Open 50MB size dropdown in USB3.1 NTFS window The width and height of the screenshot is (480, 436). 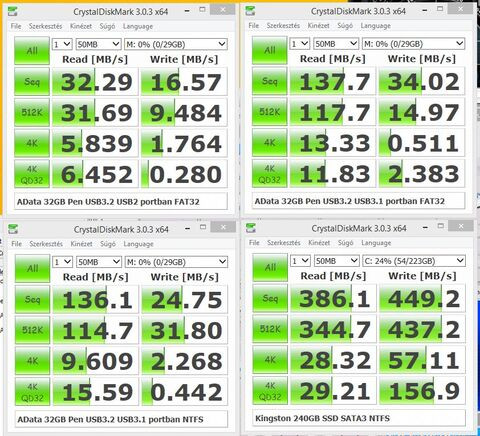tap(99, 262)
